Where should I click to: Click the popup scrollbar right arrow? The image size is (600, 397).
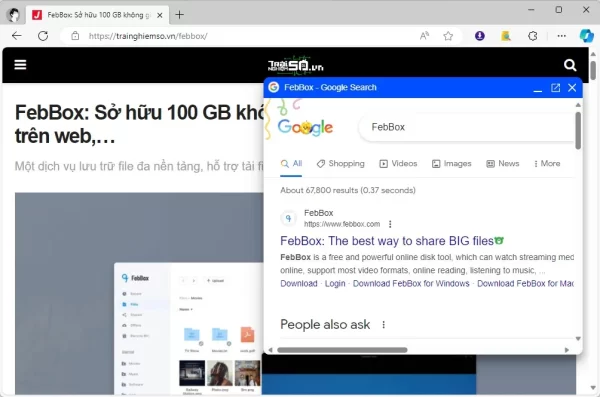tap(567, 350)
